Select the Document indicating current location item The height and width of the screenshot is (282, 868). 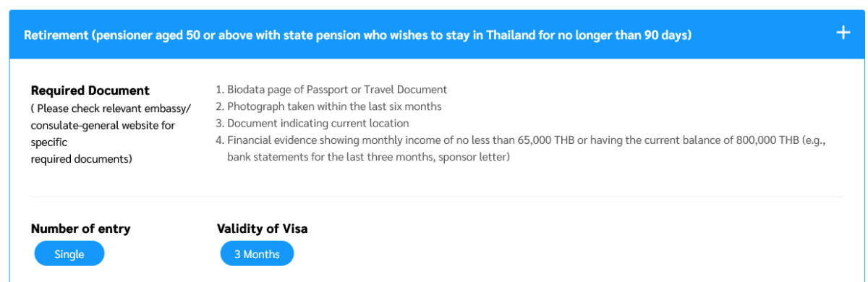[x=312, y=123]
